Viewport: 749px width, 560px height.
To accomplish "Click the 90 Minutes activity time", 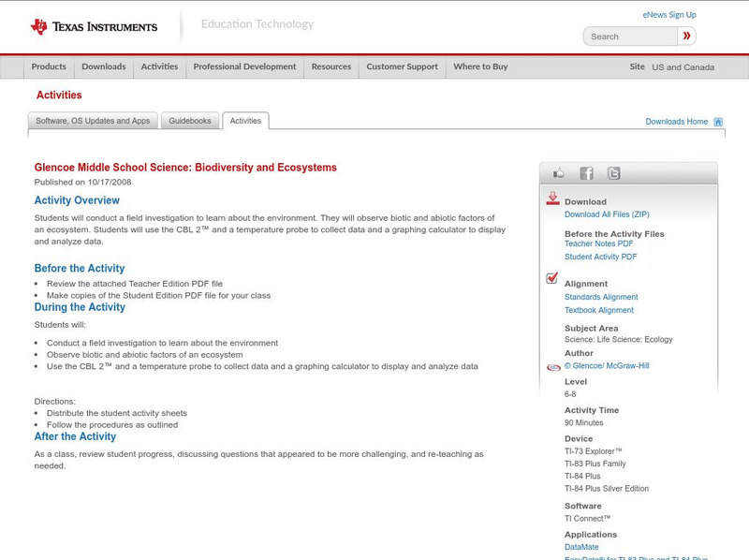I will (583, 423).
